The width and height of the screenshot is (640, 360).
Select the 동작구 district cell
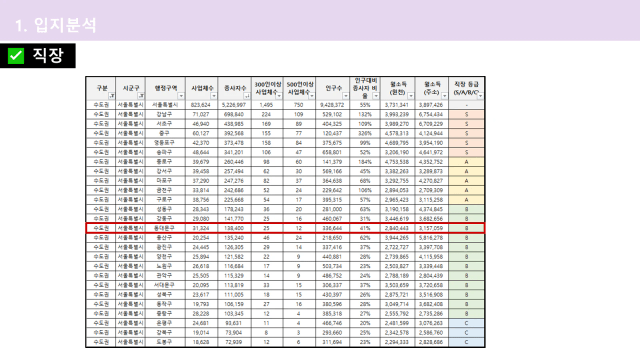165,304
